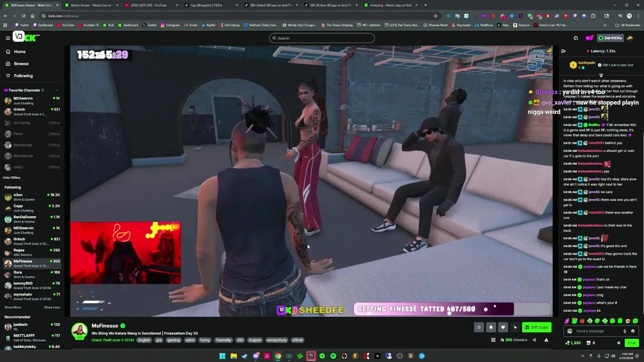Screen dimensions: 644x362
Task: Open Grand Theft Auto V category link
Action: coord(113,340)
